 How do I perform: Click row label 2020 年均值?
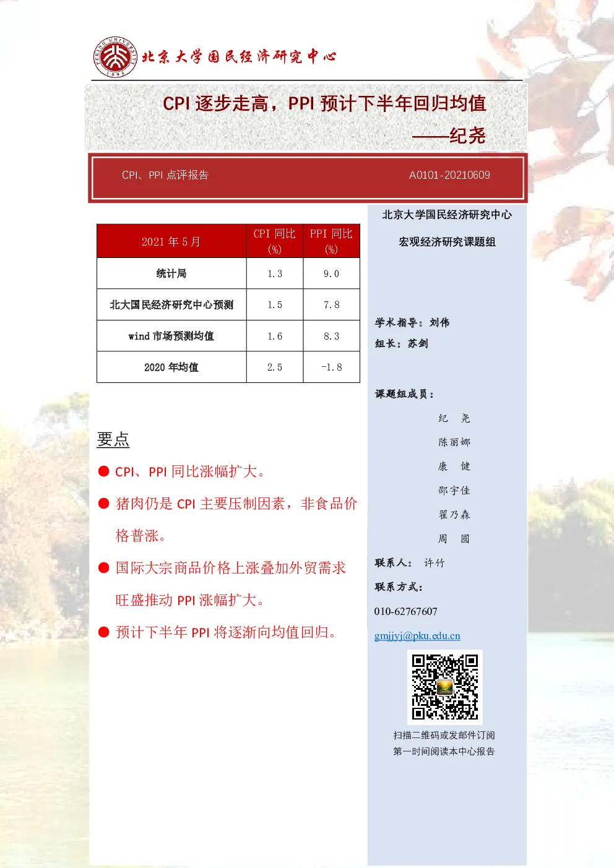point(171,367)
